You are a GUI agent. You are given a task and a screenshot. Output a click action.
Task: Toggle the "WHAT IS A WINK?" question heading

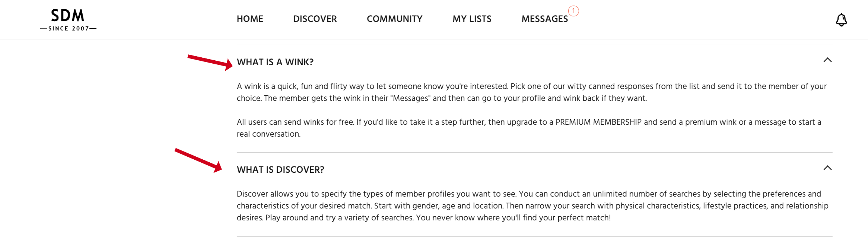tap(275, 62)
